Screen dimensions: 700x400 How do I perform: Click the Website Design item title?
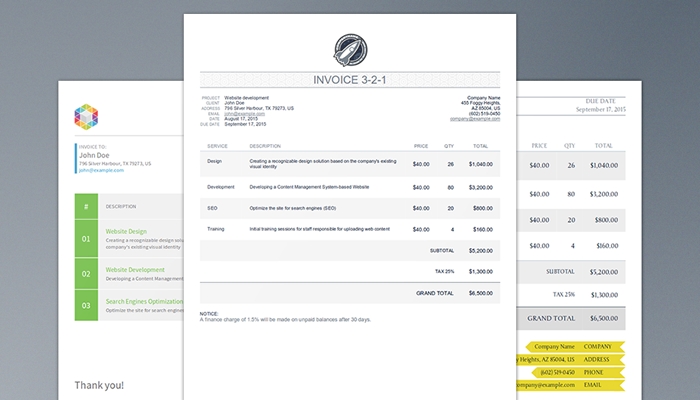click(x=126, y=231)
